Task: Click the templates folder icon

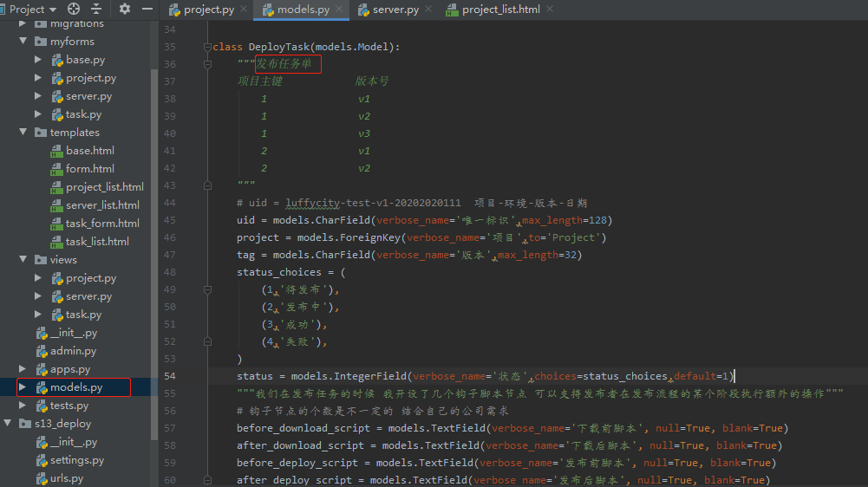Action: pyautogui.click(x=41, y=133)
